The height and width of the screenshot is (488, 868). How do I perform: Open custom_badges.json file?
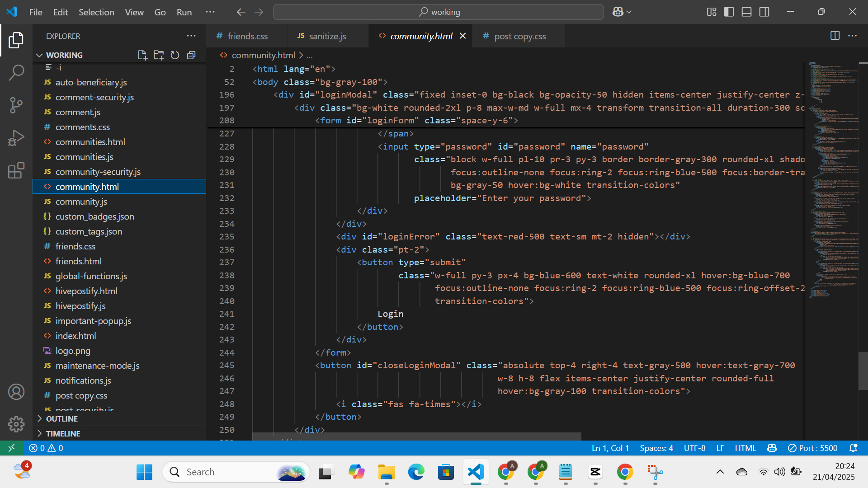tap(119, 216)
